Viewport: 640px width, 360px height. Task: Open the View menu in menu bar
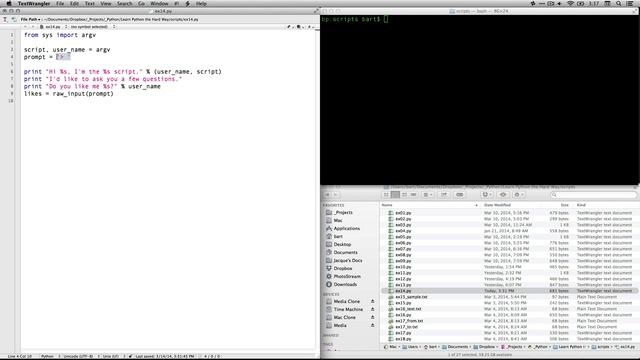[106, 4]
